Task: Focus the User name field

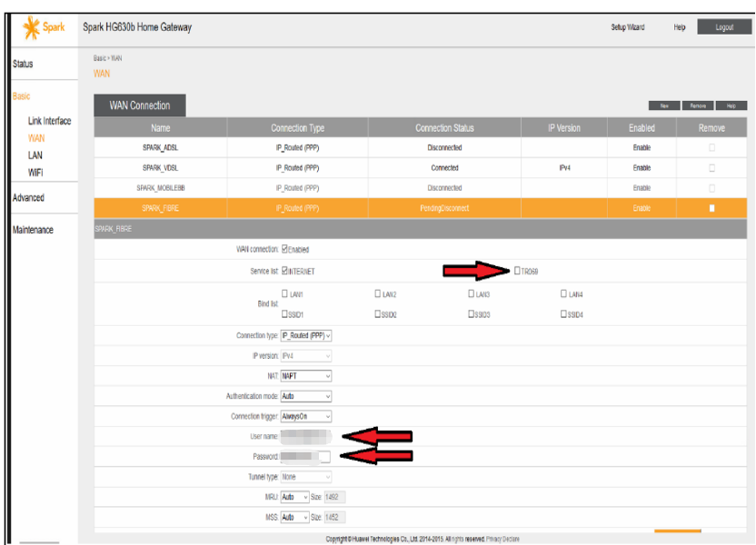Action: point(306,436)
